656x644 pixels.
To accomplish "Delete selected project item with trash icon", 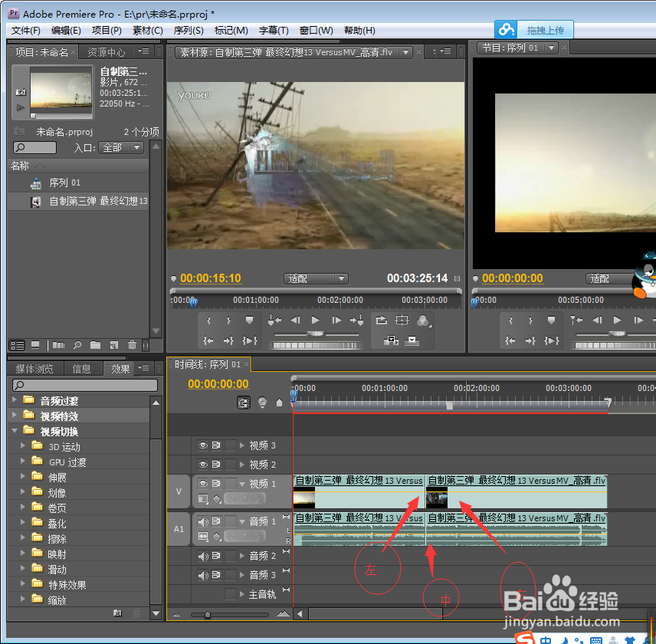I will tap(133, 345).
